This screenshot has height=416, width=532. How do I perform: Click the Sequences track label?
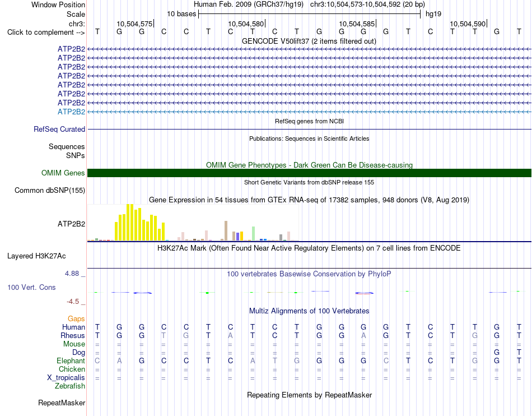[x=67, y=147]
